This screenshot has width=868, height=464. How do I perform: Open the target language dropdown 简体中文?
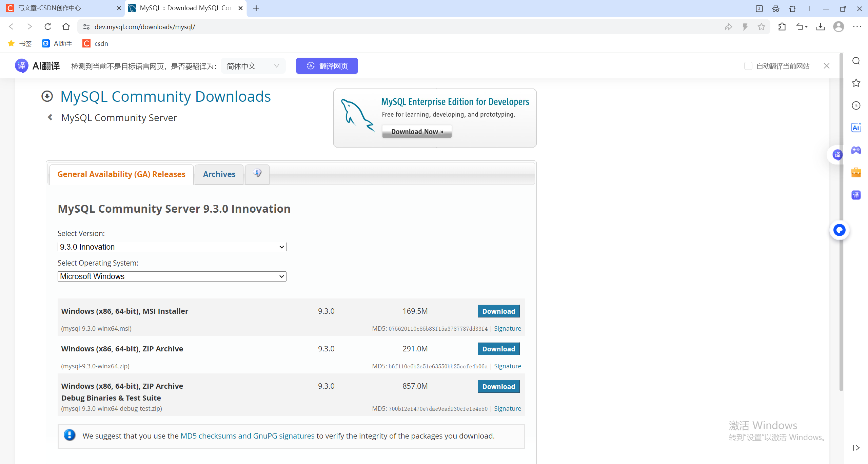(x=253, y=66)
